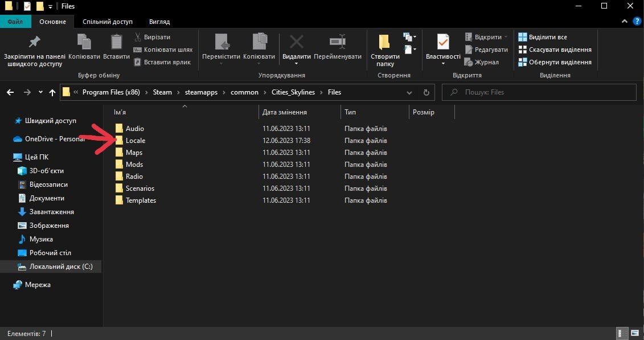Refresh the Files folder view

(x=426, y=92)
